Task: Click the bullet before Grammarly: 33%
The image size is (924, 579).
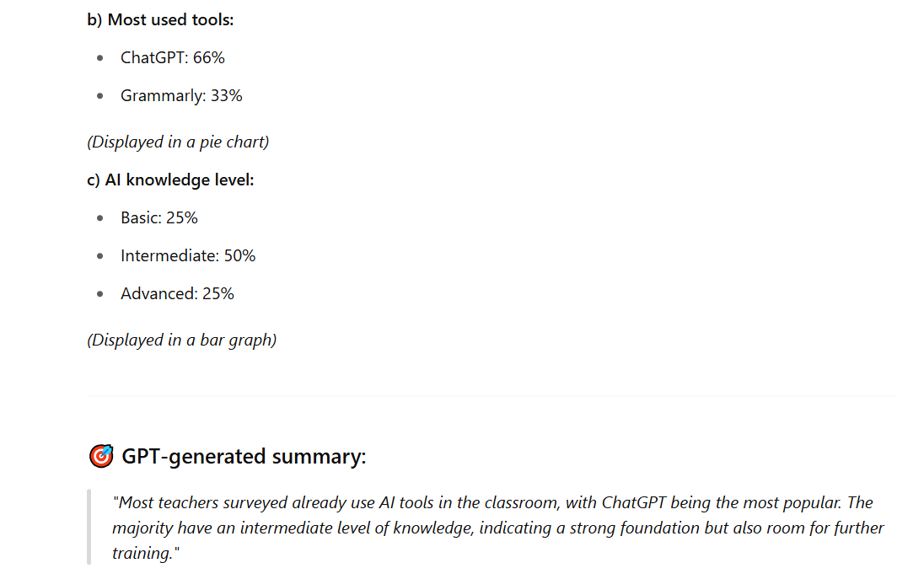Action: coord(100,95)
